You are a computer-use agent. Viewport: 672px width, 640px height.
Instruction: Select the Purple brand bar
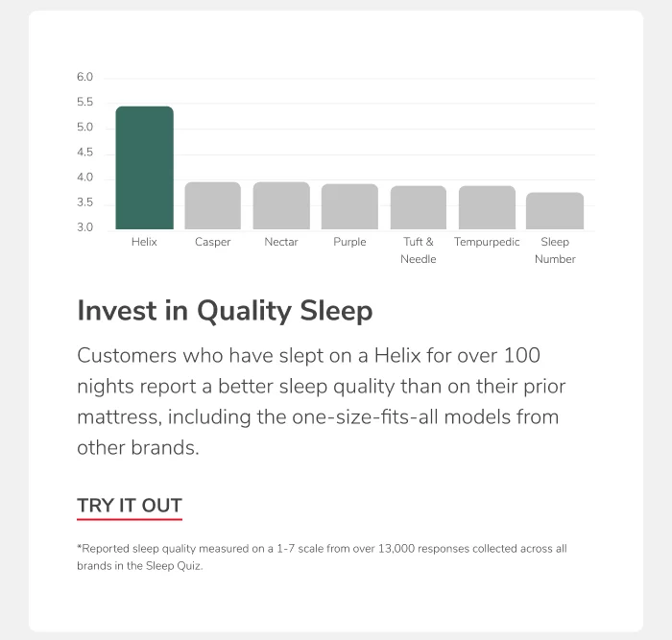349,206
